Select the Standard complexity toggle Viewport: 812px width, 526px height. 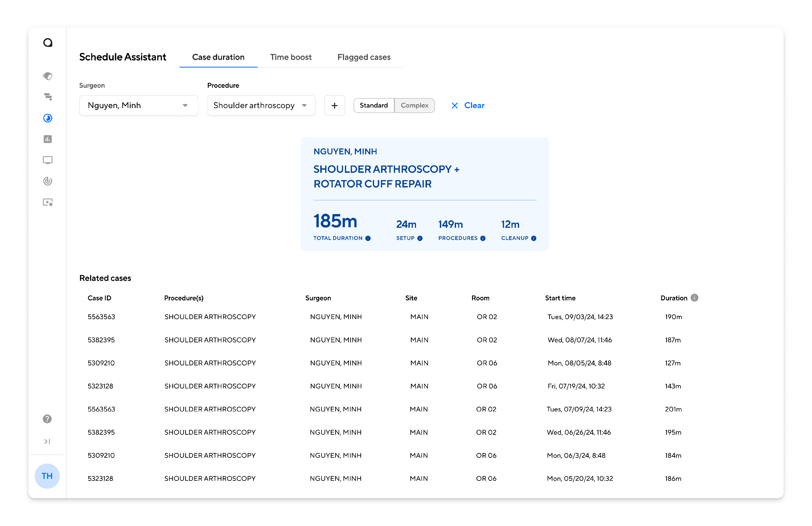[374, 105]
